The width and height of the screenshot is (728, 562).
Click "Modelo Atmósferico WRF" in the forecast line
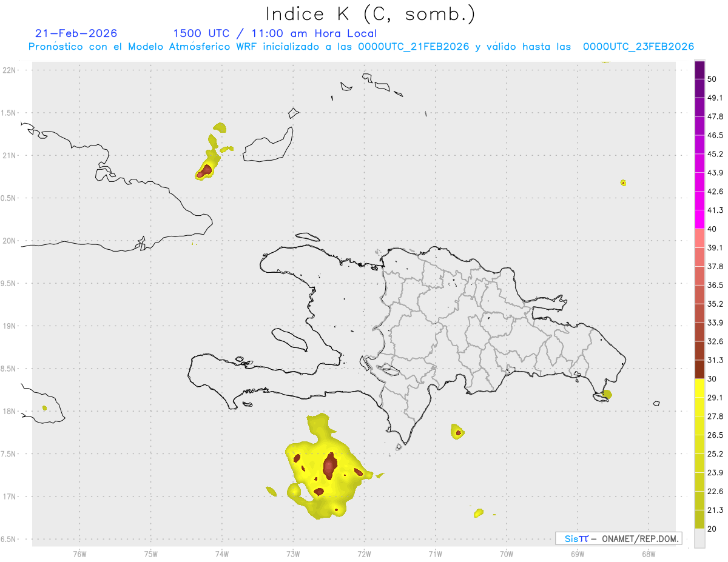pos(191,47)
